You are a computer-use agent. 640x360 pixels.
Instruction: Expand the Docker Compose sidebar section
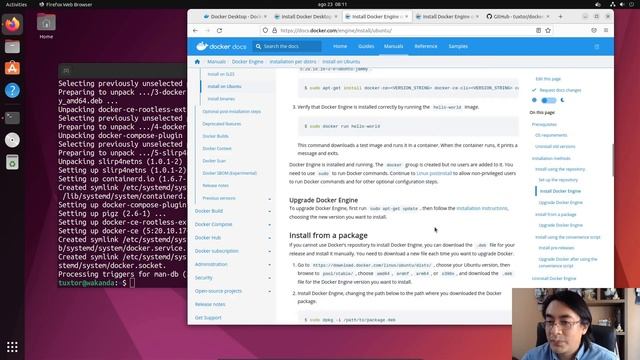tap(269, 225)
